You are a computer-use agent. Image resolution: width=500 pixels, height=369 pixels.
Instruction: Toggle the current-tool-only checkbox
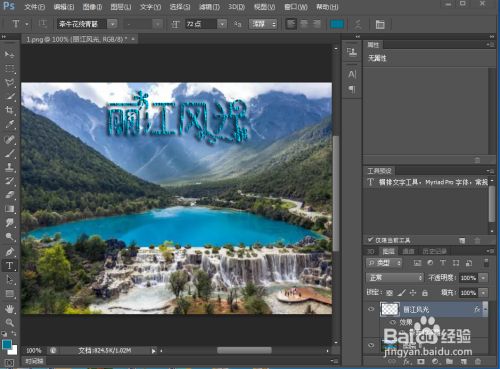(x=370, y=240)
